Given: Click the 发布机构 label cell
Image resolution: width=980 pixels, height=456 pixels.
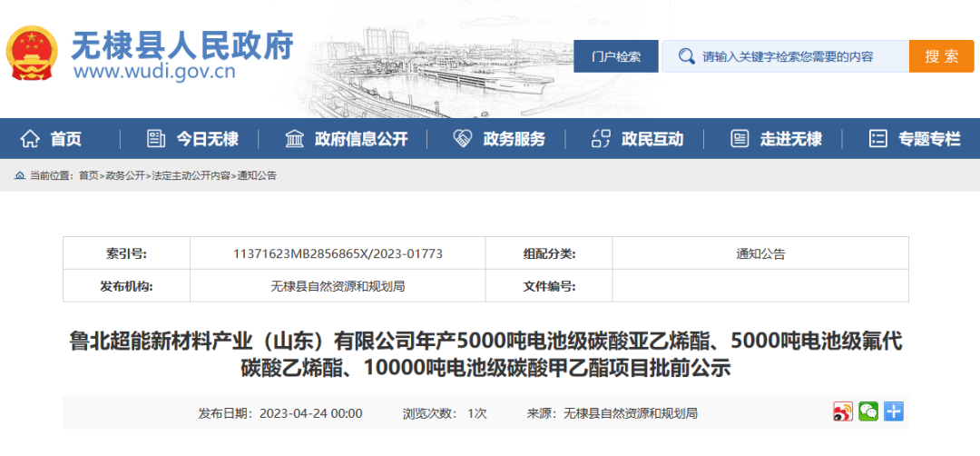Looking at the screenshot, I should 126,286.
